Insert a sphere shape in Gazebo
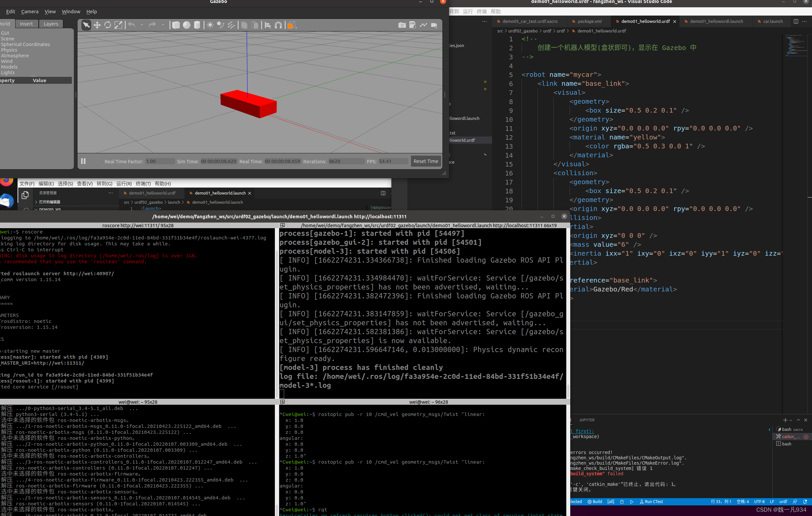The width and height of the screenshot is (812, 516). [186, 25]
